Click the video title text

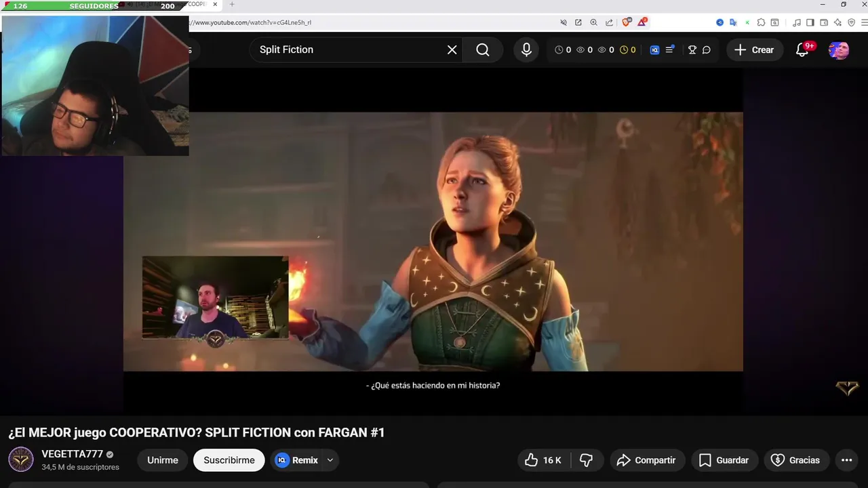tap(197, 432)
